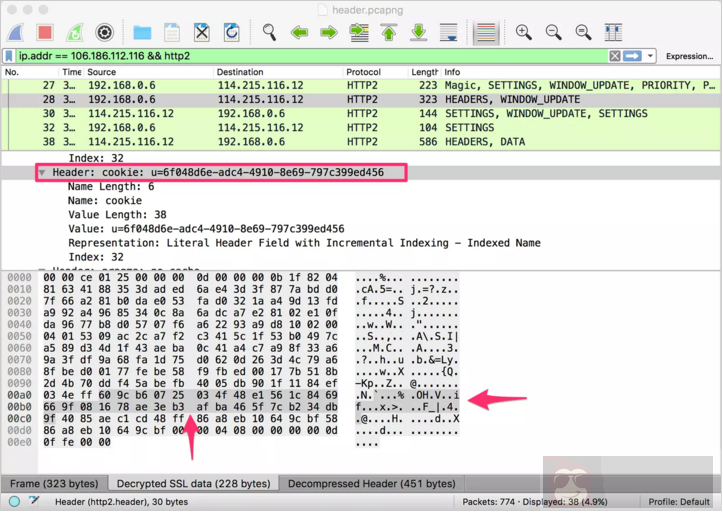Sort by the No. column

pyautogui.click(x=30, y=72)
